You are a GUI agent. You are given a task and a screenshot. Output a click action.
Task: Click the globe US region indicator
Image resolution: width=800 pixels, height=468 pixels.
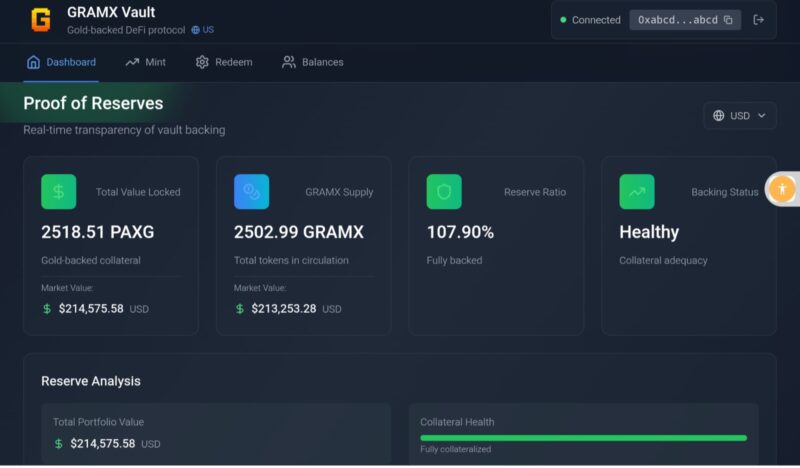click(202, 30)
